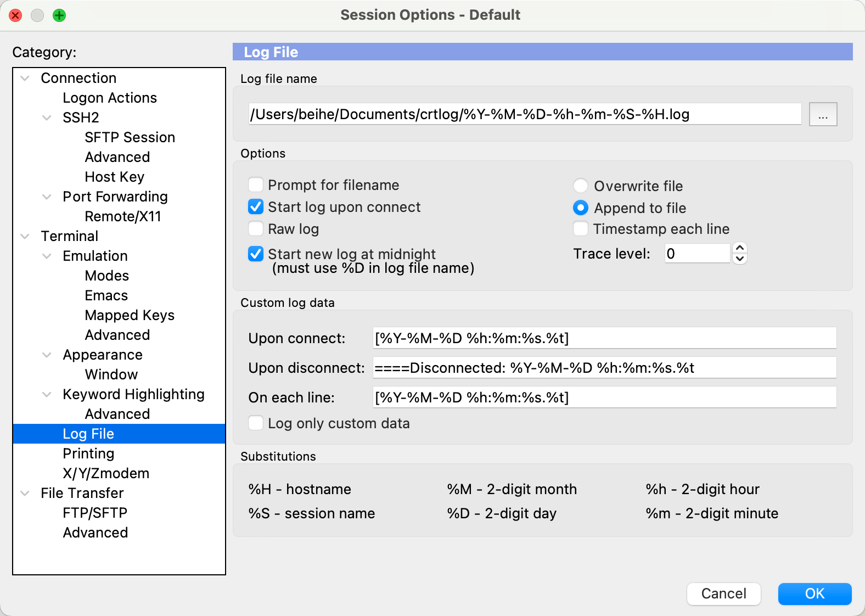Uncheck Start log upon connect
The height and width of the screenshot is (616, 865).
pyautogui.click(x=256, y=207)
